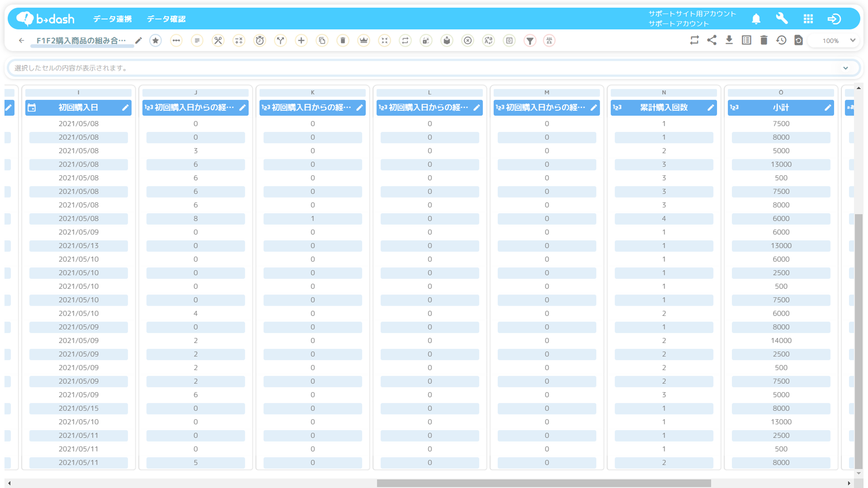Click the circled trash can icon

[x=343, y=40]
